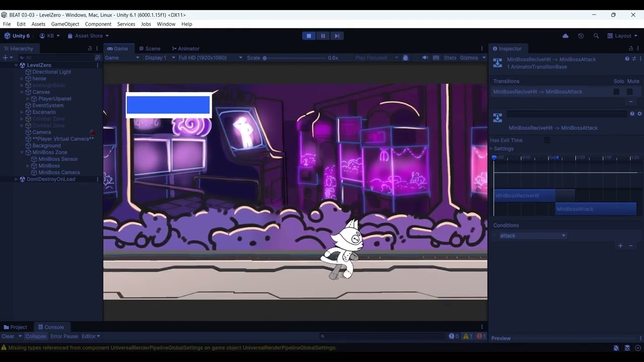This screenshot has height=362, width=644.
Task: Open transition preset selector icon
Action: 634,59
